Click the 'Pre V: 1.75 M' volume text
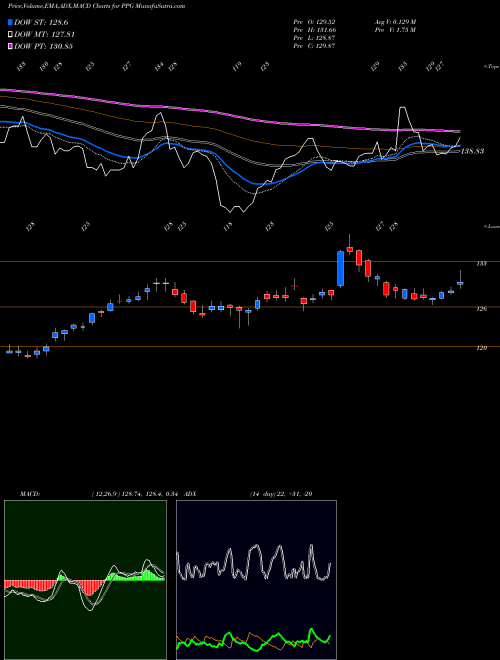This screenshot has width=500, height=660. (395, 30)
